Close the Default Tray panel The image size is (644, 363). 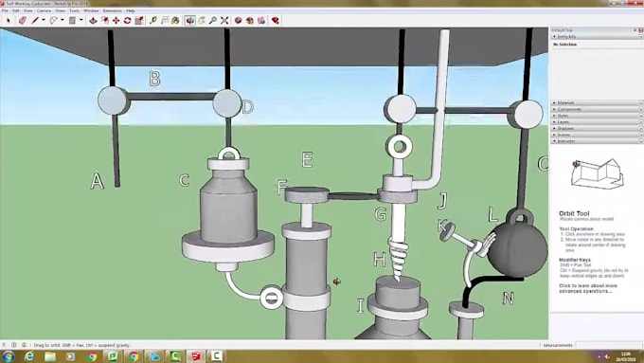[x=641, y=30]
